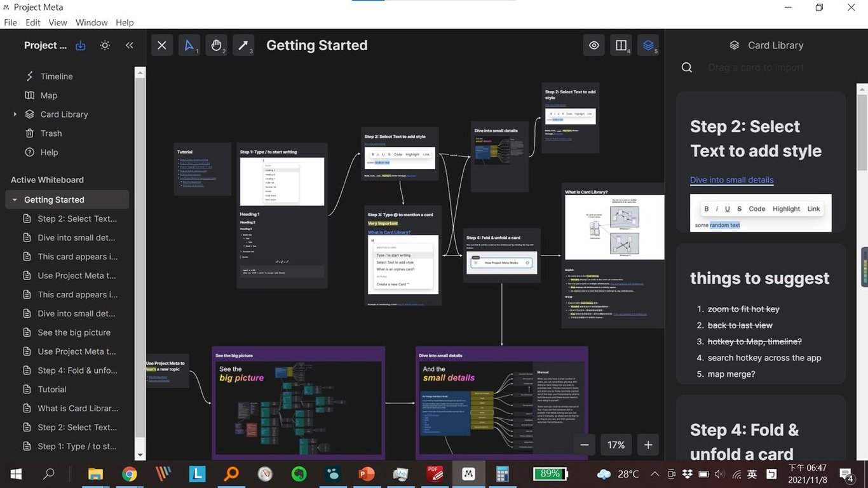Image resolution: width=868 pixels, height=488 pixels.
Task: Click 'Dive into small details' link in library card
Action: (732, 180)
